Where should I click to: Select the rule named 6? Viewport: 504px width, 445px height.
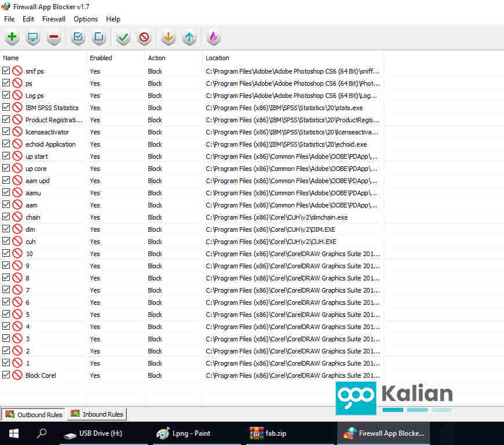pyautogui.click(x=192, y=302)
